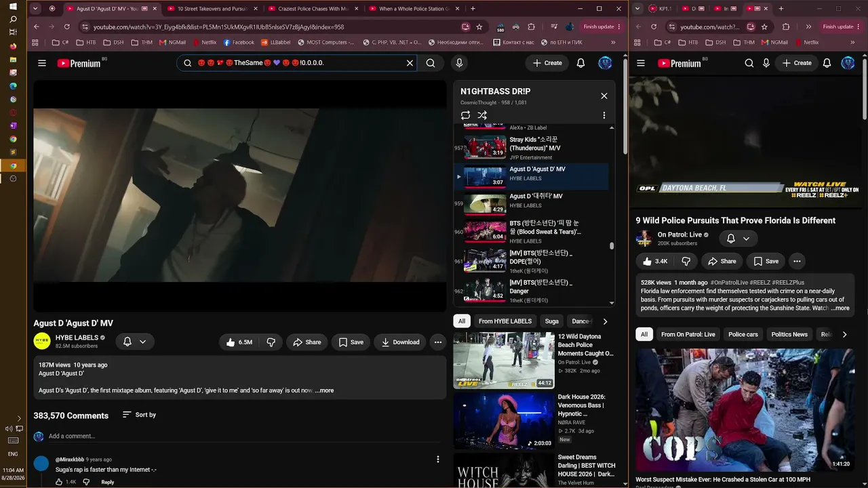Dislike the @Miraxkbbb comment
Screen dimensions: 868x488
86,482
